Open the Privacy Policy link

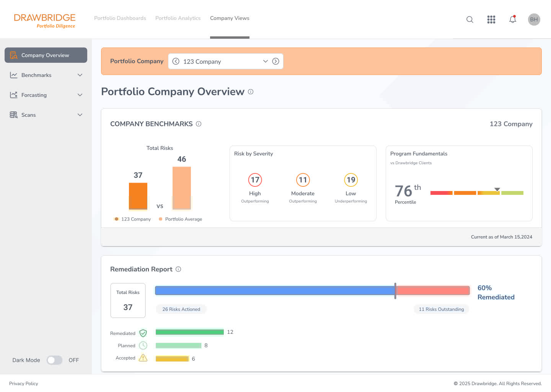(x=24, y=384)
